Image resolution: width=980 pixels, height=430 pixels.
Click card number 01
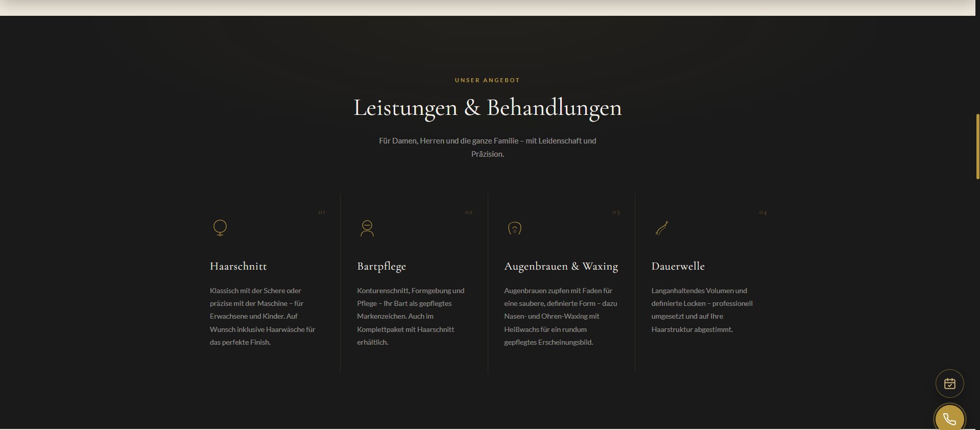click(x=322, y=212)
